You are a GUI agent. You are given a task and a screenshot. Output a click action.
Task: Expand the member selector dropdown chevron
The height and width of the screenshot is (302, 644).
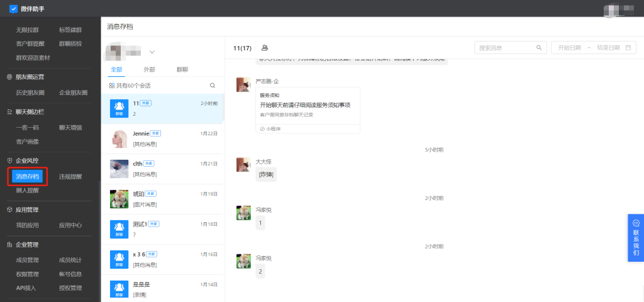152,52
